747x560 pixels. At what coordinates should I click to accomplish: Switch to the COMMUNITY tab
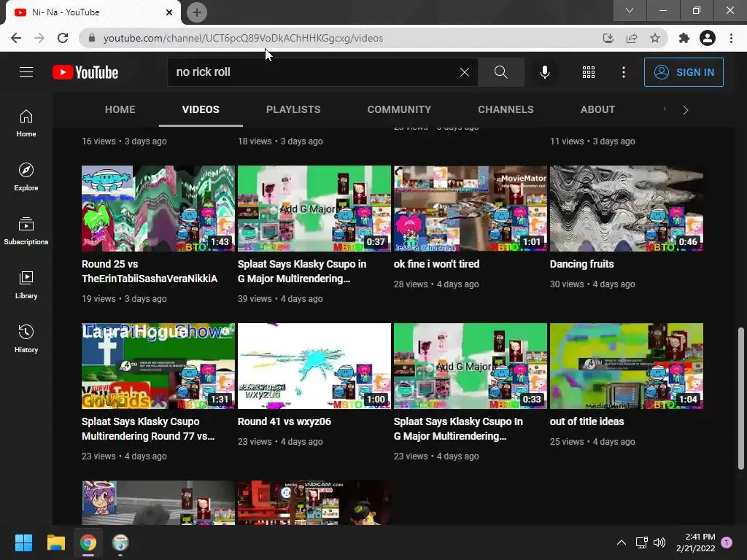click(x=399, y=109)
